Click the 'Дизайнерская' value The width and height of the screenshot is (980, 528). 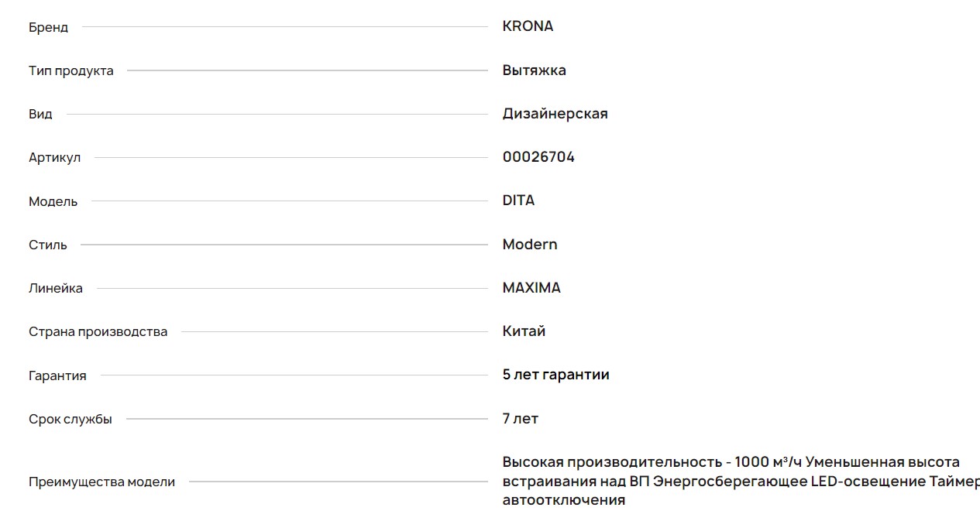[555, 114]
